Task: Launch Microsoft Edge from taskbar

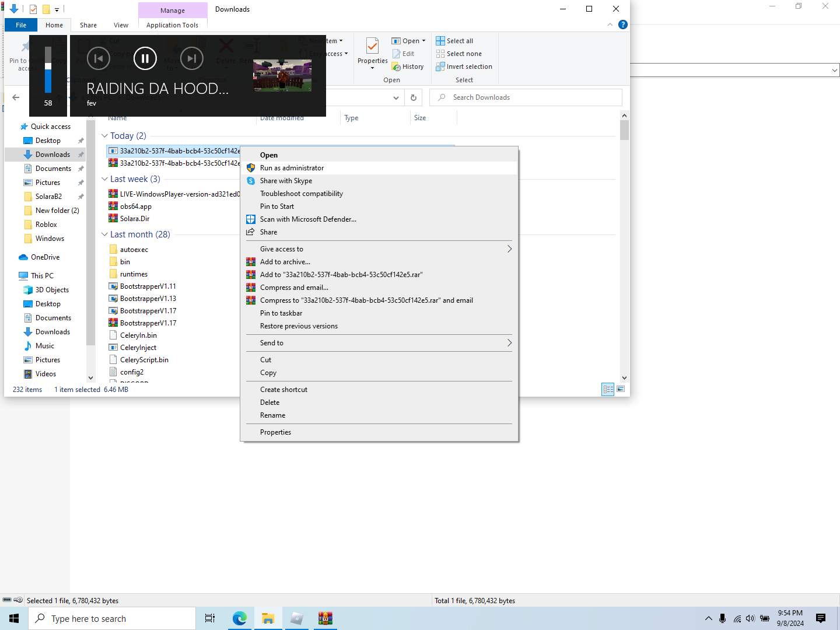Action: pyautogui.click(x=239, y=618)
